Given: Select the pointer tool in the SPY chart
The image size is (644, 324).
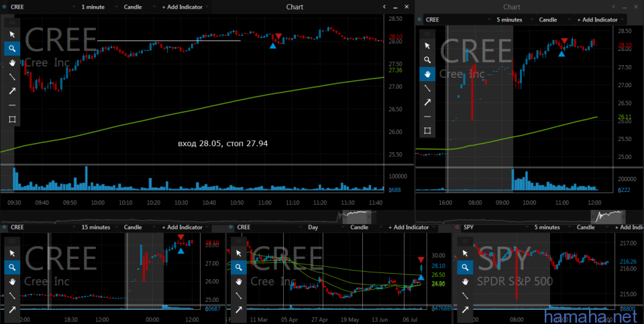Looking at the screenshot, I should (465, 254).
